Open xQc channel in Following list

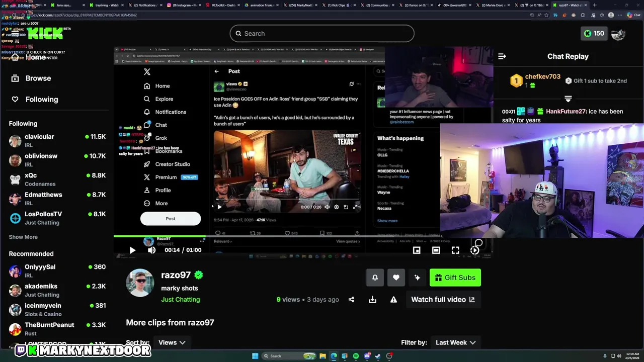click(x=57, y=179)
